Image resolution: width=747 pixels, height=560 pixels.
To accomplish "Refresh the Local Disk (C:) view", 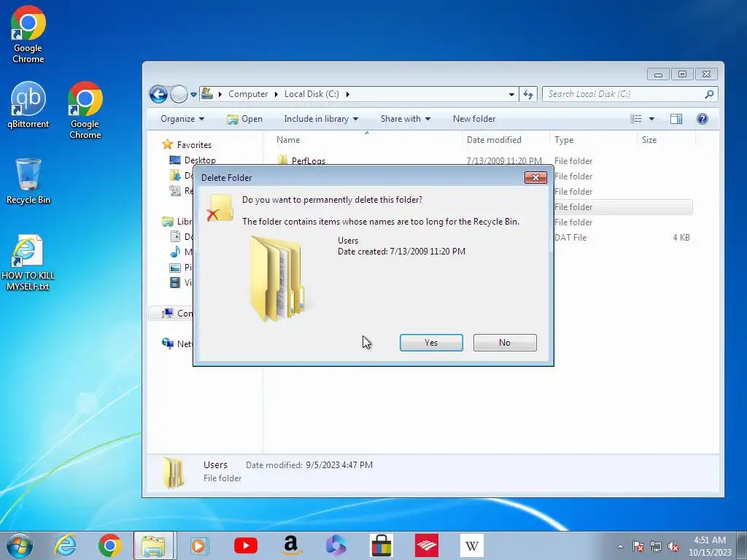I will click(528, 94).
